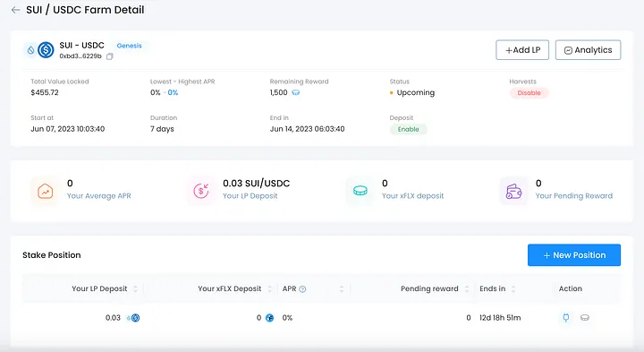644x352 pixels.
Task: Sort by Pending reward column
Action: [467, 288]
